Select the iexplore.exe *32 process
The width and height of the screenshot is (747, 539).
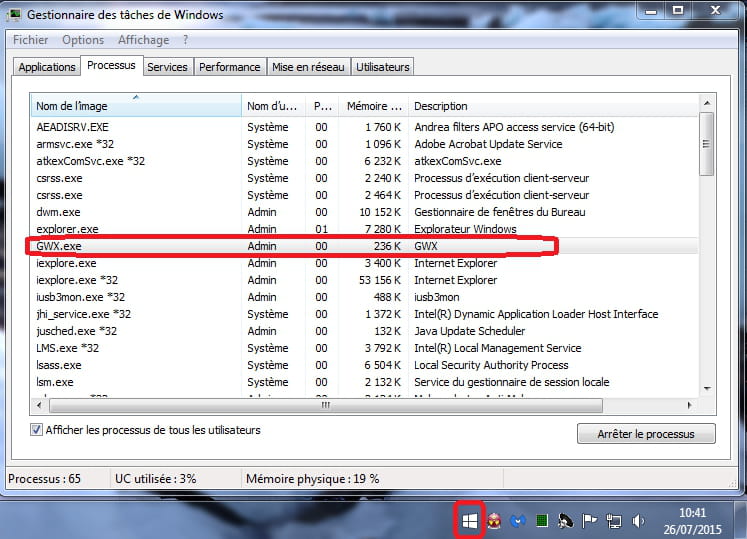pos(364,280)
